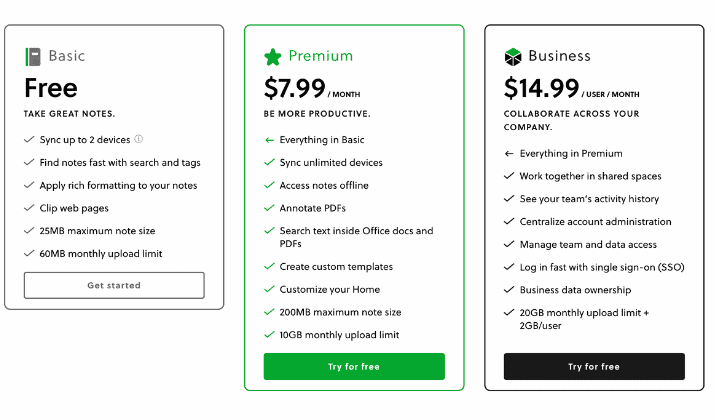
Task: Click the $7.99 monthly price
Action: (x=312, y=88)
